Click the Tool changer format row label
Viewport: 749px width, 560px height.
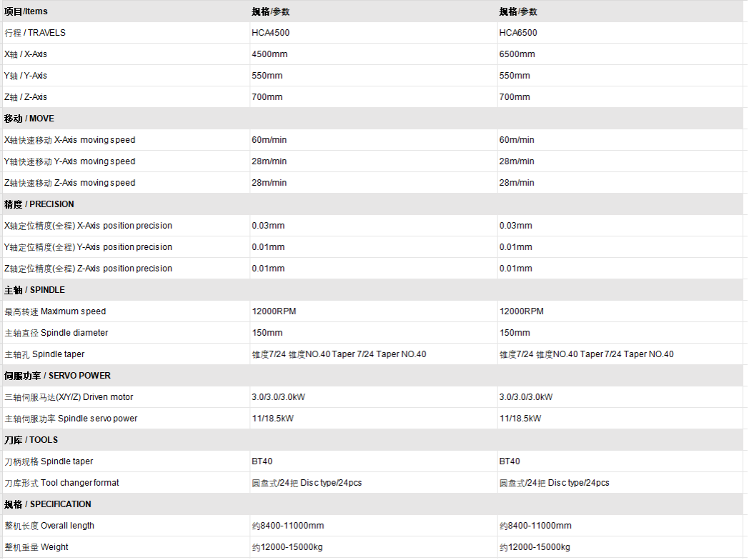[62, 483]
